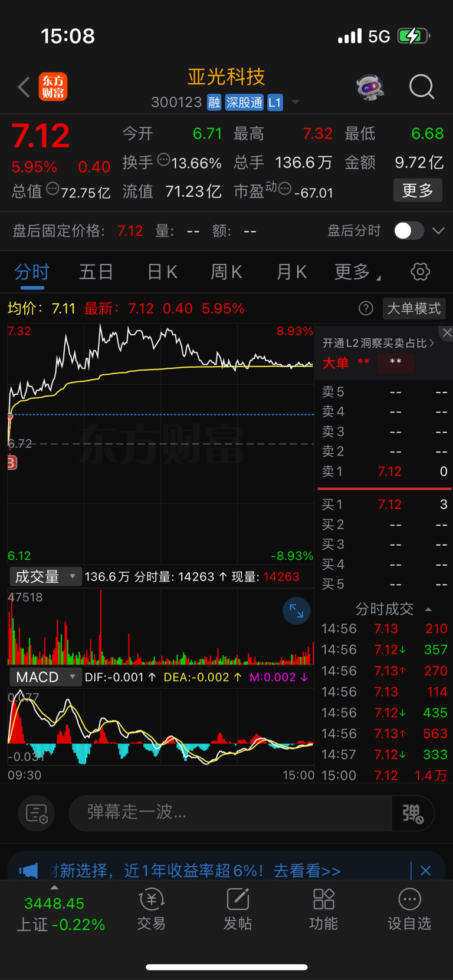
Task: Tap the B marker on chart
Action: click(x=12, y=463)
